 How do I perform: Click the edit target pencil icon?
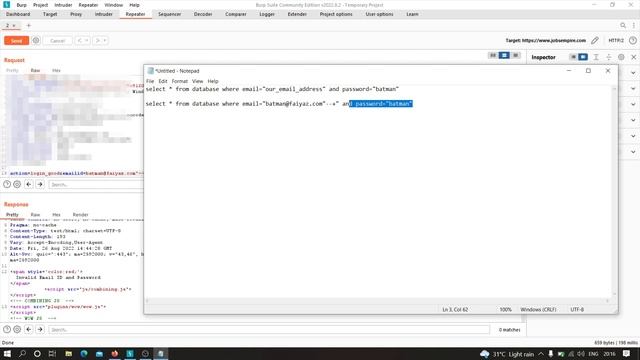(x=595, y=40)
